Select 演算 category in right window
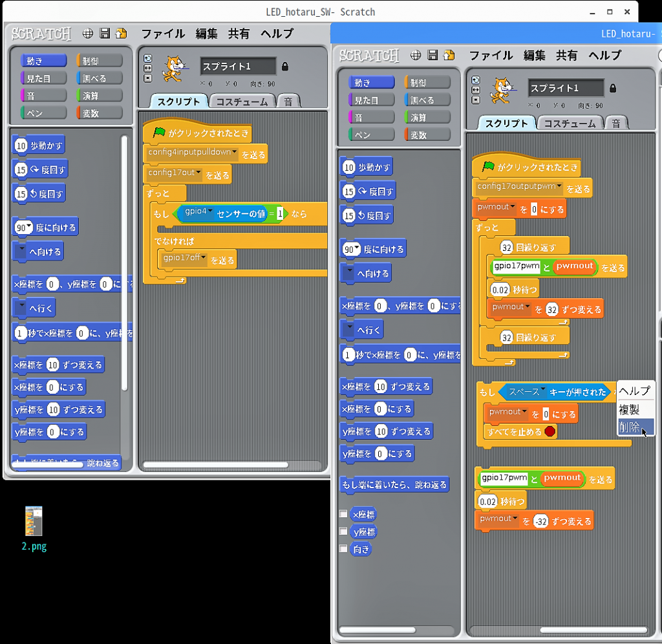This screenshot has width=662, height=644. (x=427, y=118)
